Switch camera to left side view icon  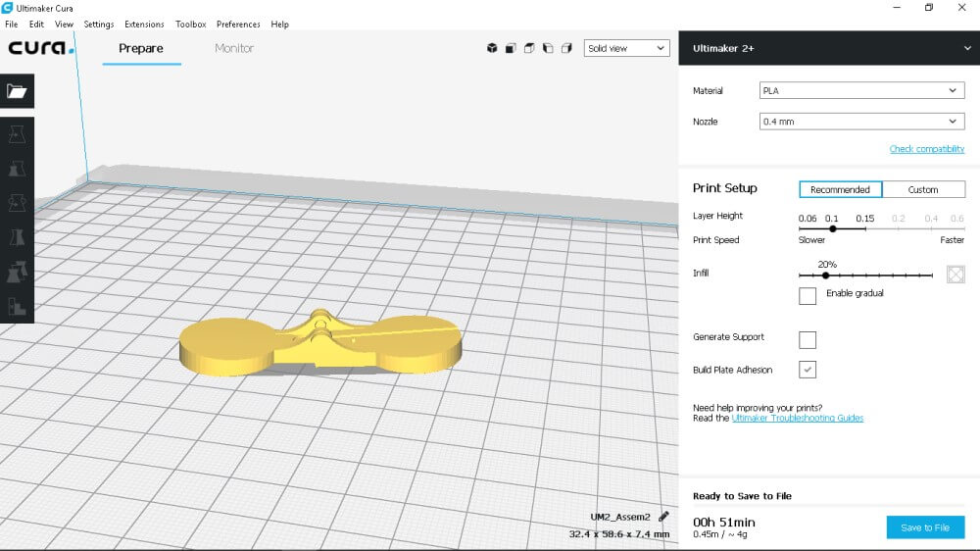coord(548,48)
